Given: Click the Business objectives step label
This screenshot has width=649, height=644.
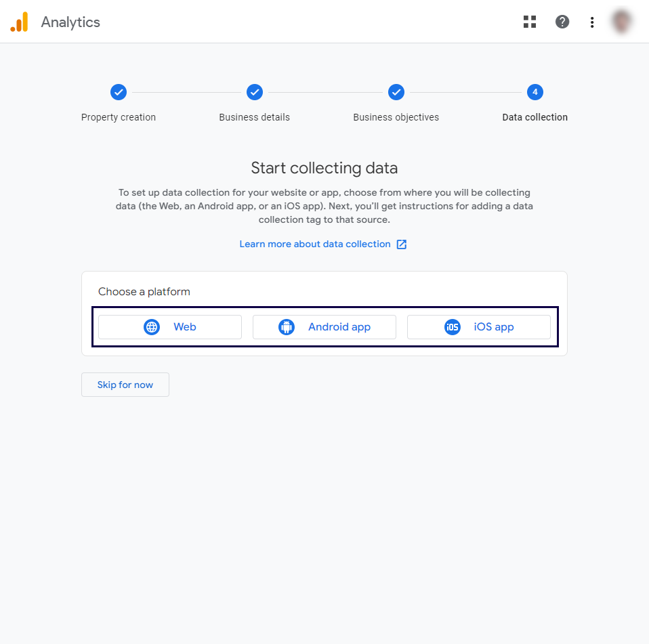Looking at the screenshot, I should coord(396,117).
